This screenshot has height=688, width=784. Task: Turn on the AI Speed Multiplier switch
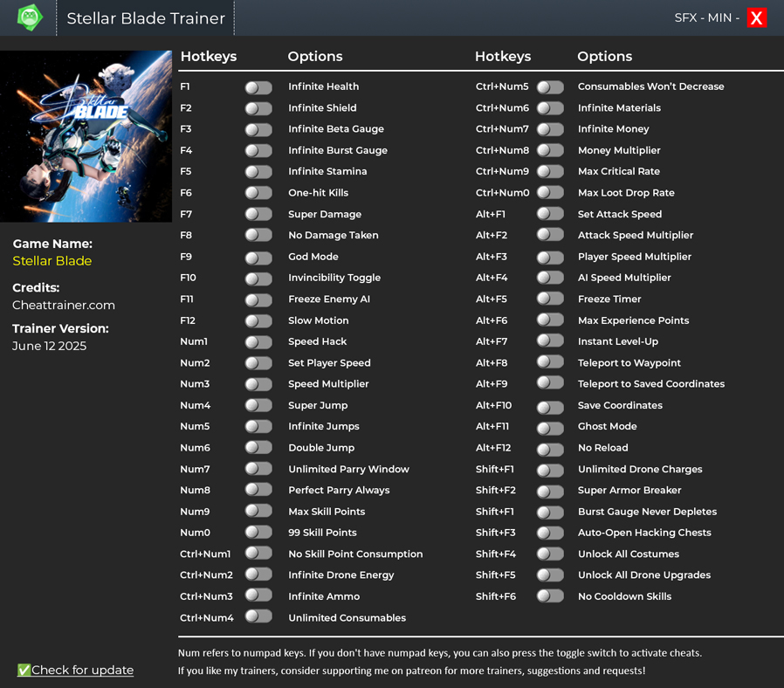point(550,278)
